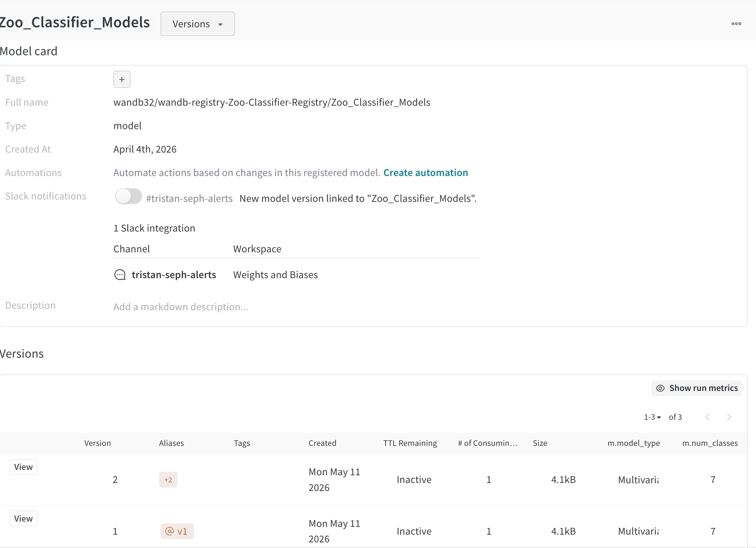The height and width of the screenshot is (548, 756).
Task: Click the Tags column header in versions table
Action: (x=242, y=443)
